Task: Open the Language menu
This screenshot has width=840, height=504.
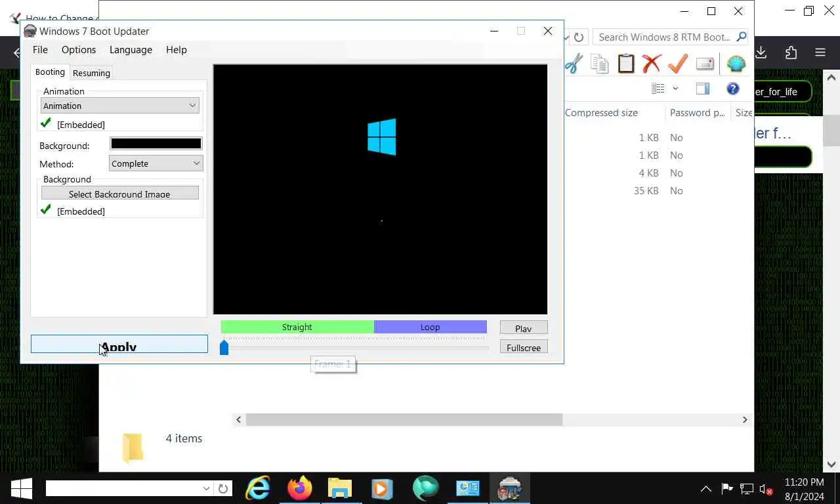Action: coord(131,50)
